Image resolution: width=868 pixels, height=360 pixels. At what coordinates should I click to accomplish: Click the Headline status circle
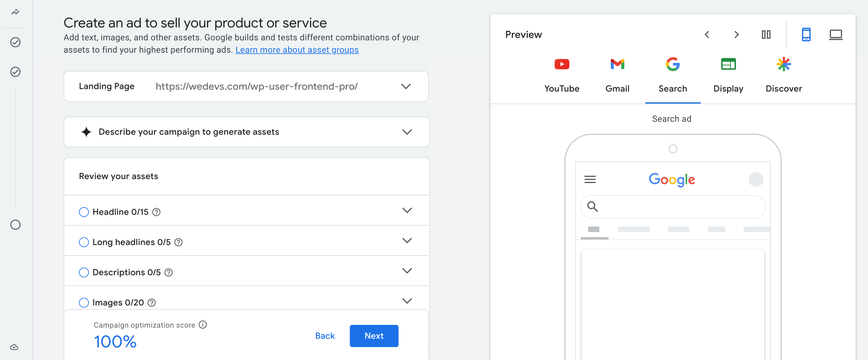(x=84, y=212)
